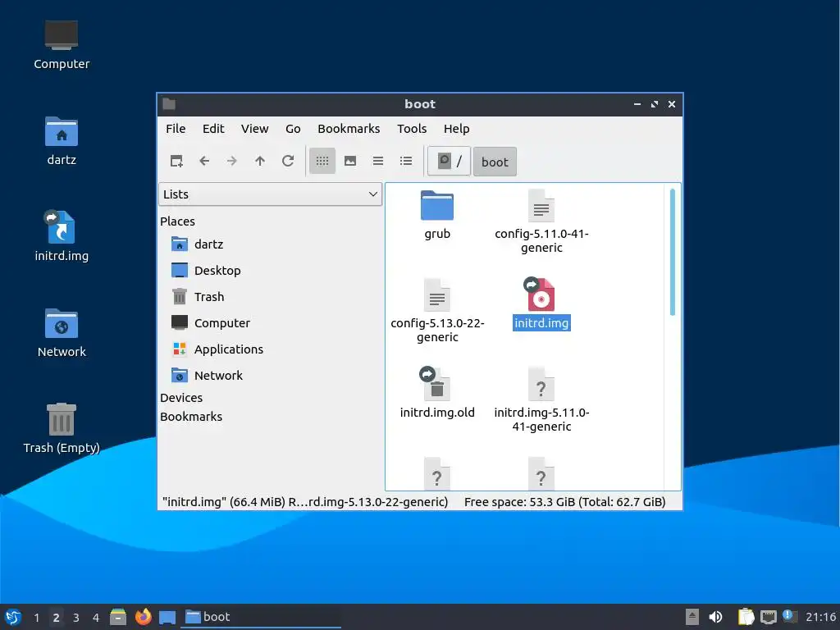The width and height of the screenshot is (840, 630).
Task: Open the Edit menu
Action: (x=213, y=129)
